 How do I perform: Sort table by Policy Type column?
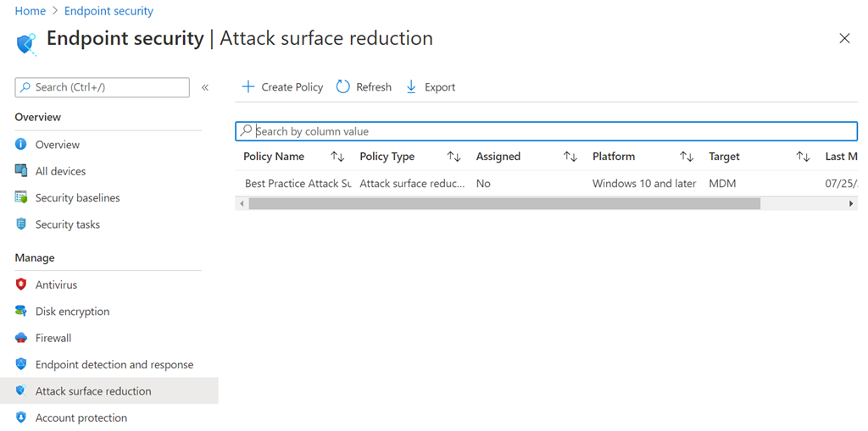click(x=453, y=157)
